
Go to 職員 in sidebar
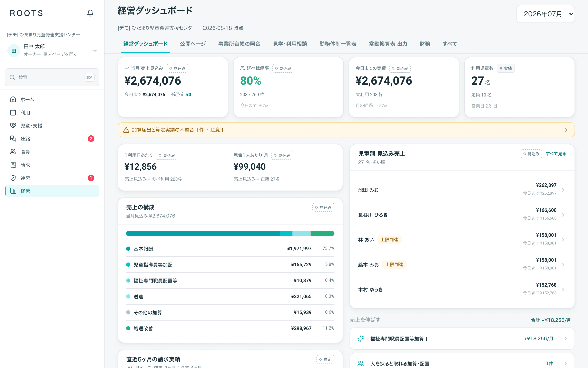52,152
